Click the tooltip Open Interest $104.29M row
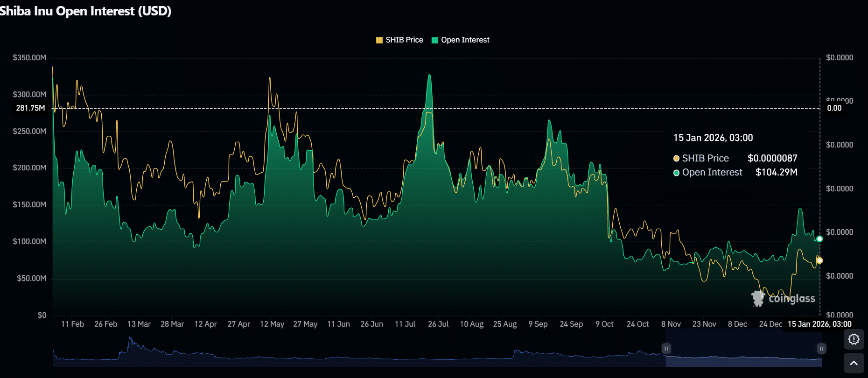The height and width of the screenshot is (378, 868). coord(735,173)
